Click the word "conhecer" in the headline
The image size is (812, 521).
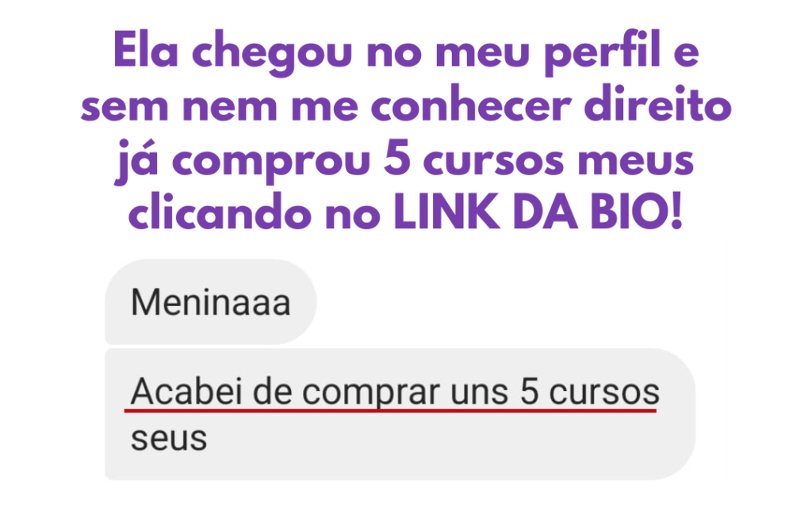[x=471, y=105]
